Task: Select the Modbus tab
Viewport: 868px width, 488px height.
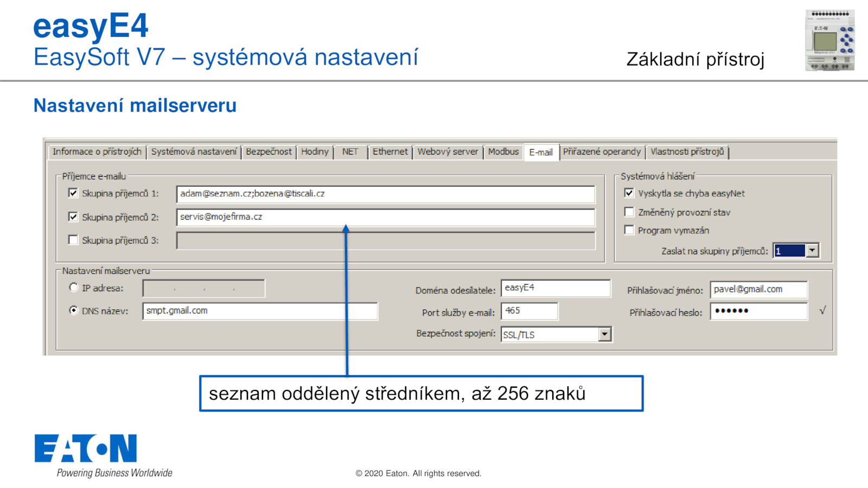Action: [503, 152]
